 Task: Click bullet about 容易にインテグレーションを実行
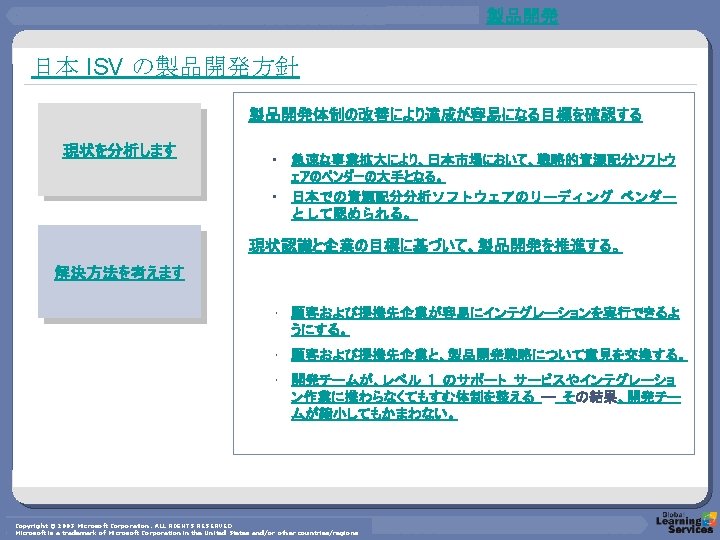tap(485, 321)
